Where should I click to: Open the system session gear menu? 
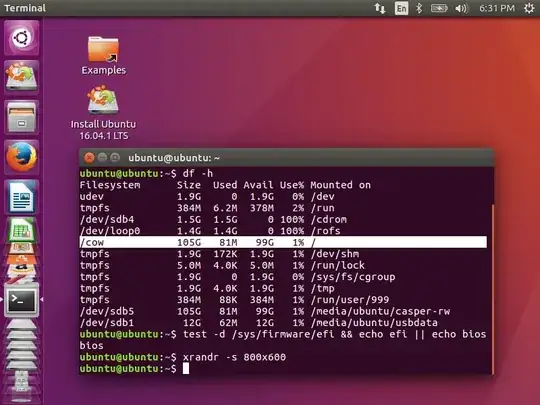529,8
